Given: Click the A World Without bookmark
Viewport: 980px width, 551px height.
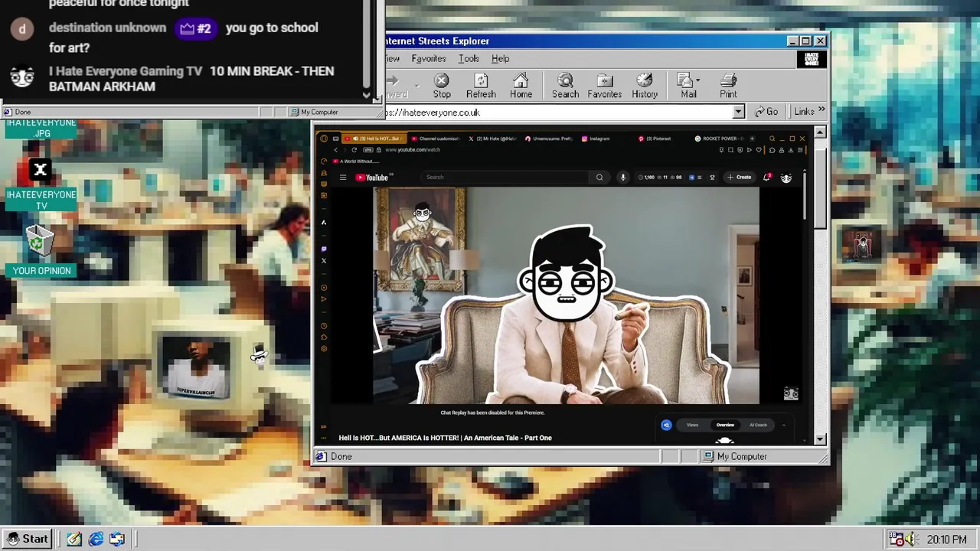Looking at the screenshot, I should pos(354,161).
